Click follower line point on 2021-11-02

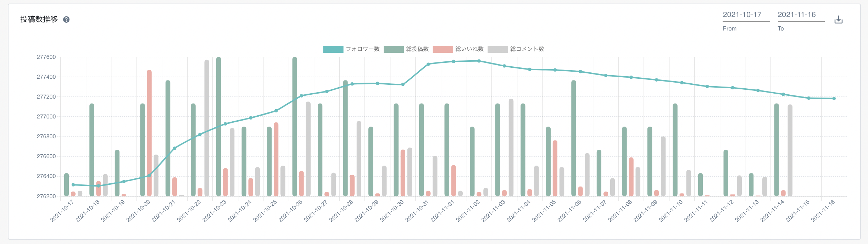tap(479, 61)
